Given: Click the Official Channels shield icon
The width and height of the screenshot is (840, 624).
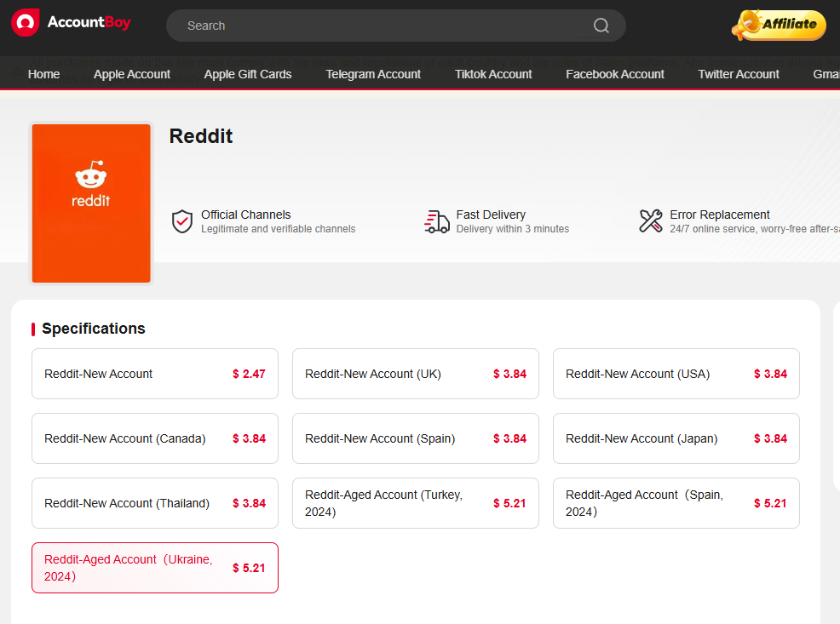Looking at the screenshot, I should 181,220.
